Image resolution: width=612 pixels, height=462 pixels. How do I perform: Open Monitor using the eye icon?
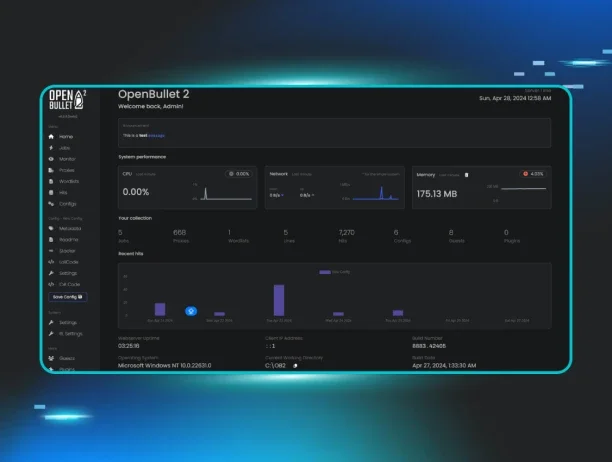(51, 159)
